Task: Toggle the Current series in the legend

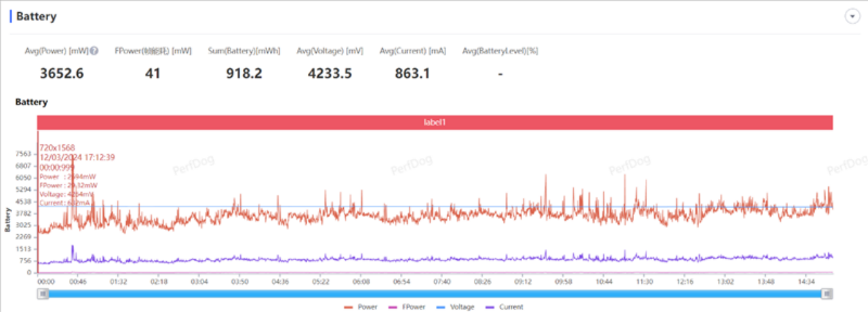Action: coord(505,307)
